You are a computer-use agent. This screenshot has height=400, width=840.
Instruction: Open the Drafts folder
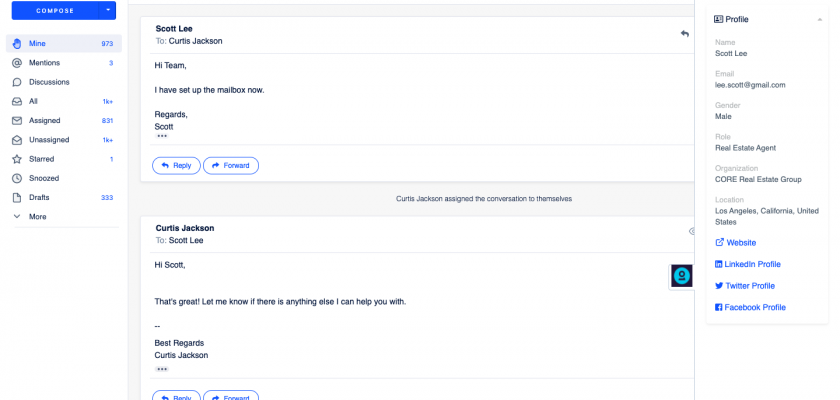coord(40,197)
